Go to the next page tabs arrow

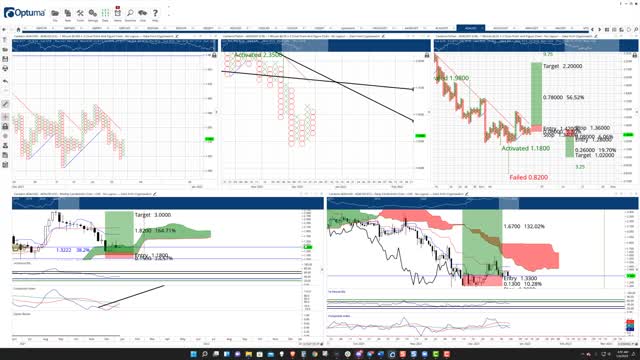point(599,29)
